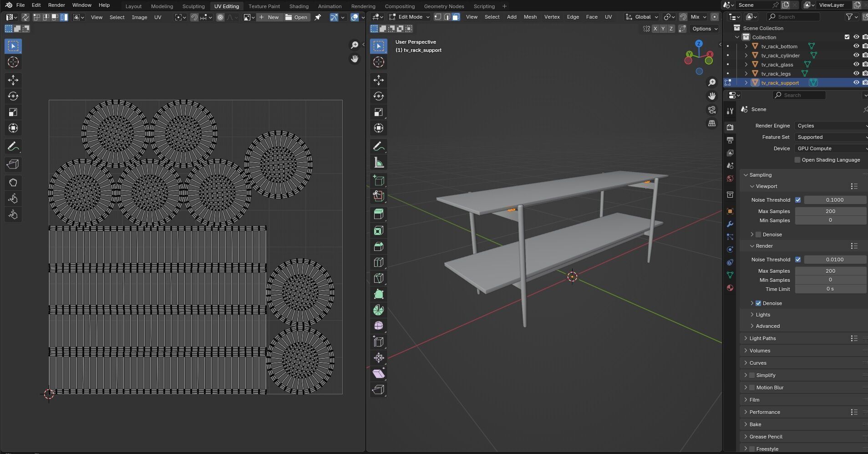The width and height of the screenshot is (868, 454).
Task: Open the UV menu in the UV editor header
Action: coord(157,17)
